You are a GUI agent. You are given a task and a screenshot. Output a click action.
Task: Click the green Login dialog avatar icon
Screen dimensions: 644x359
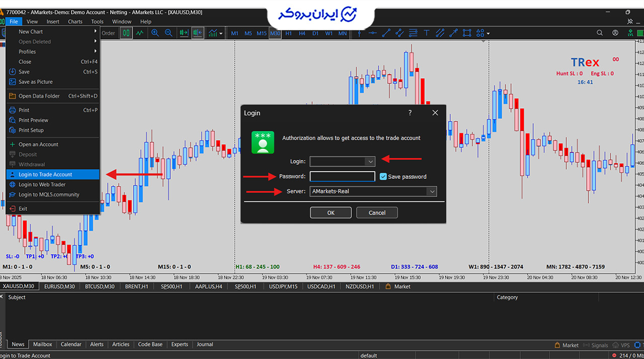263,142
